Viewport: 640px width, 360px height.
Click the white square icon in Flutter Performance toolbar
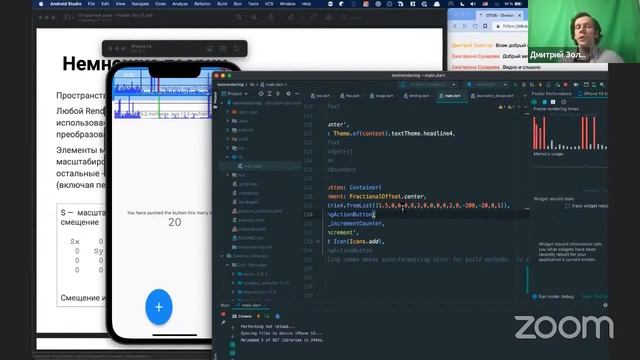coord(553,102)
